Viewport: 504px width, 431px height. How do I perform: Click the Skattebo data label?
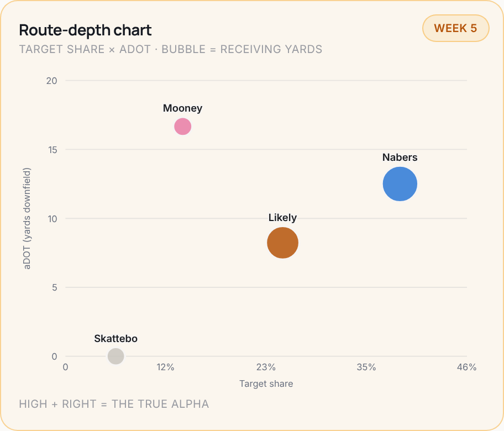(116, 338)
